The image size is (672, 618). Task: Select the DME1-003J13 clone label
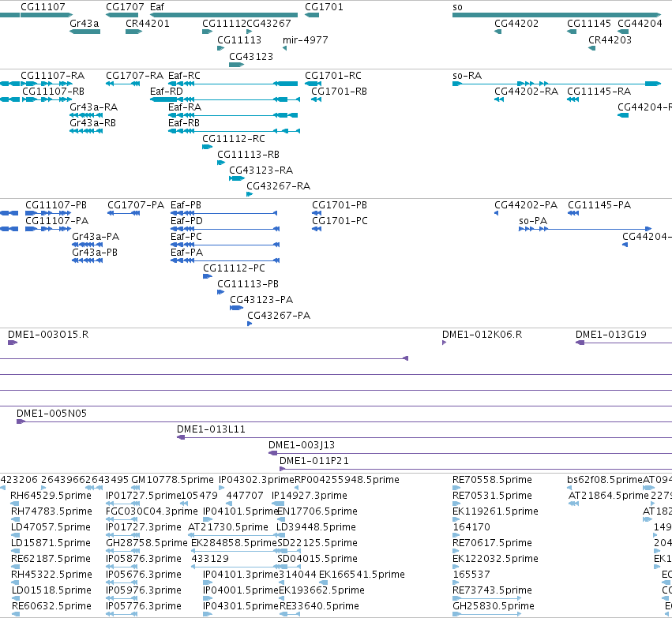point(302,445)
